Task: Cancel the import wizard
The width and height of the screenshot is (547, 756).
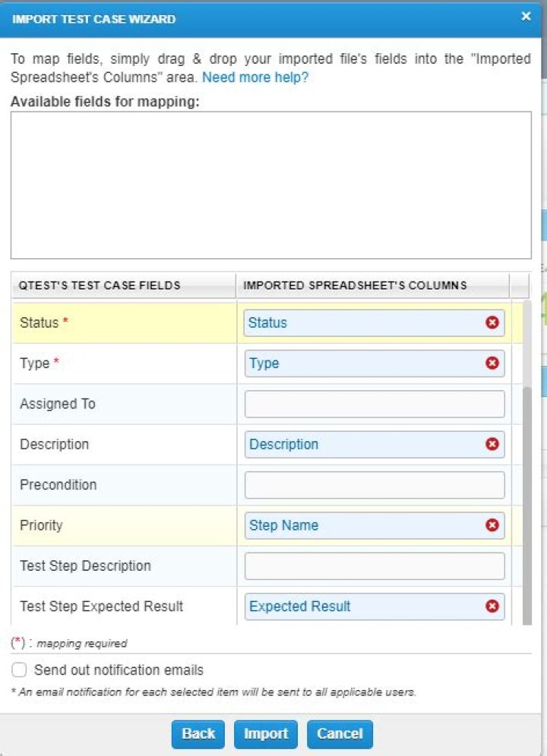Action: coord(340,734)
